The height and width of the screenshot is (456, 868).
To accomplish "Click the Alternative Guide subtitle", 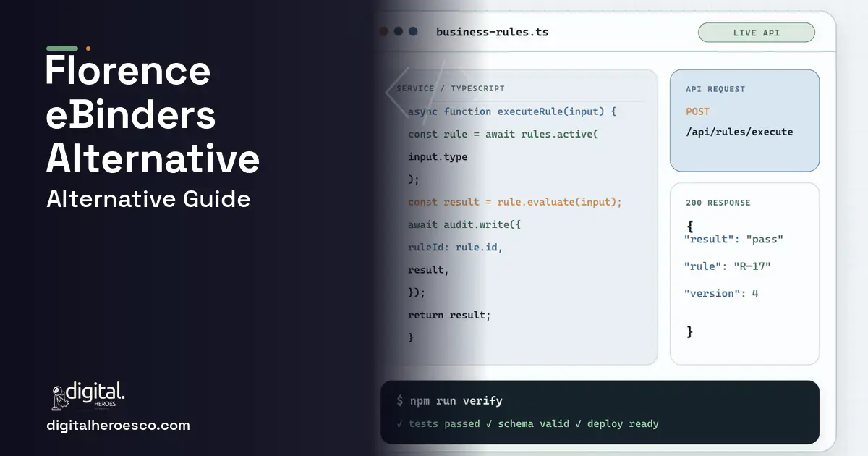I will 148,198.
